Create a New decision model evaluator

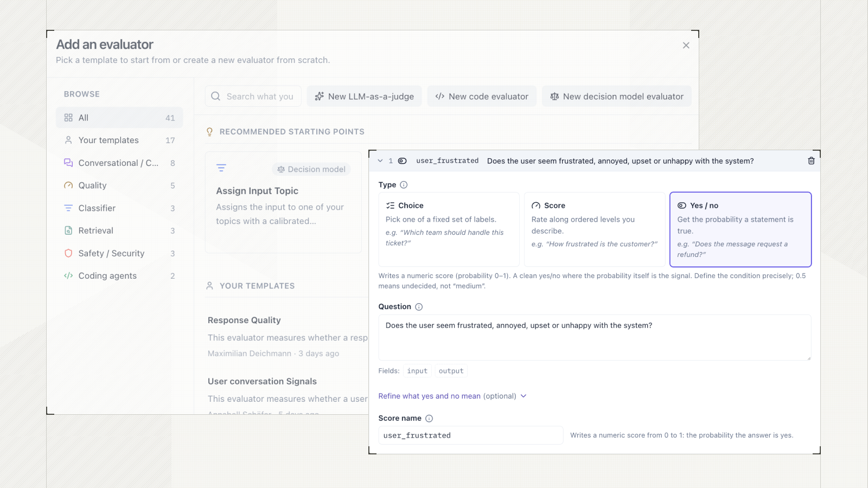tap(617, 96)
